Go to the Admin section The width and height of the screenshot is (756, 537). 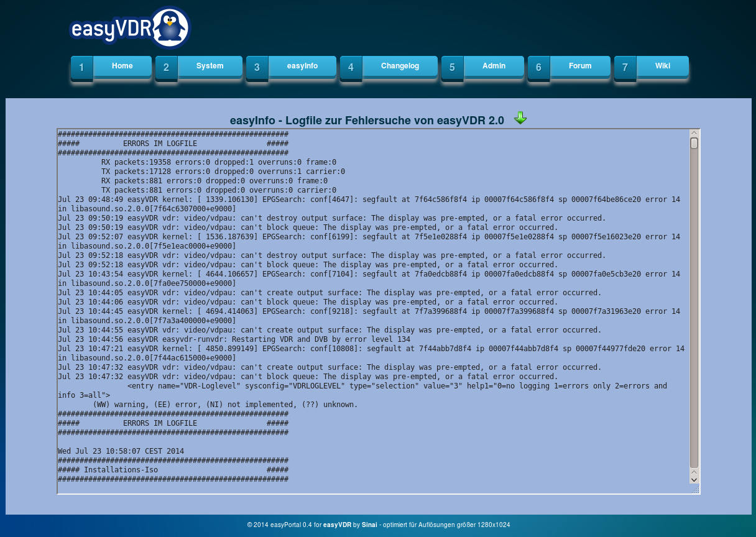(494, 66)
